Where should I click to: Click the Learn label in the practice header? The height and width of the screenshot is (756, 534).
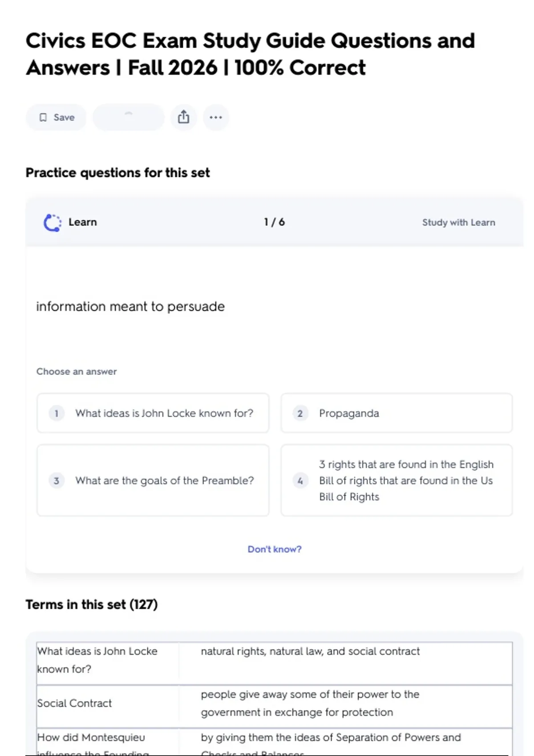[x=82, y=222]
